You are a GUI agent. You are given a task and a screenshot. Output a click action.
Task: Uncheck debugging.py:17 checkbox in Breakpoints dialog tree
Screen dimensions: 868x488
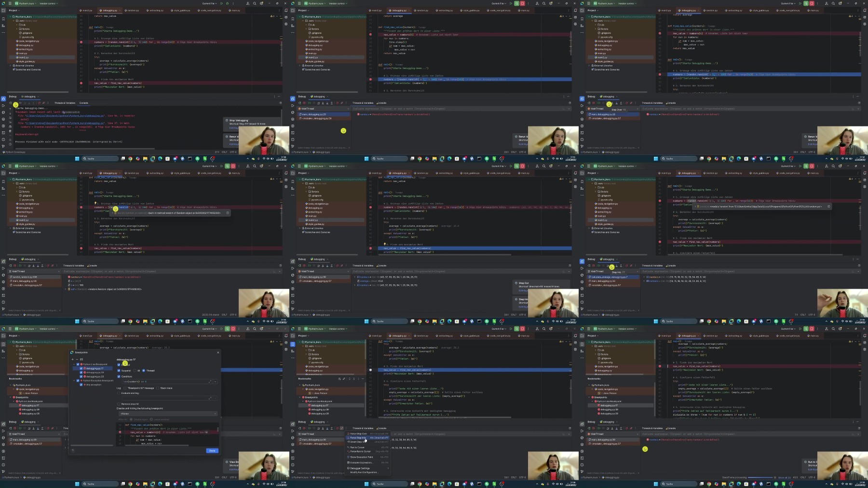[x=81, y=368]
